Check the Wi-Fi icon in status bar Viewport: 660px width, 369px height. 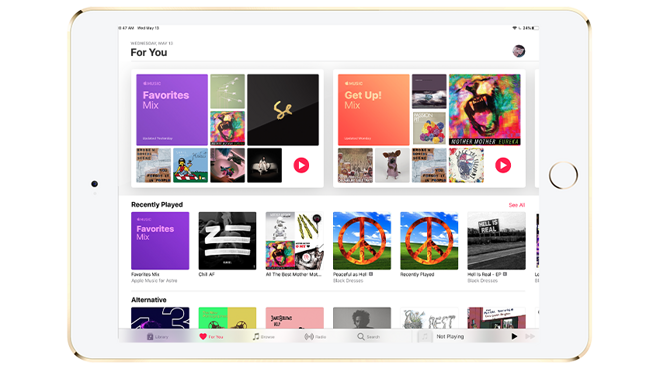point(514,28)
